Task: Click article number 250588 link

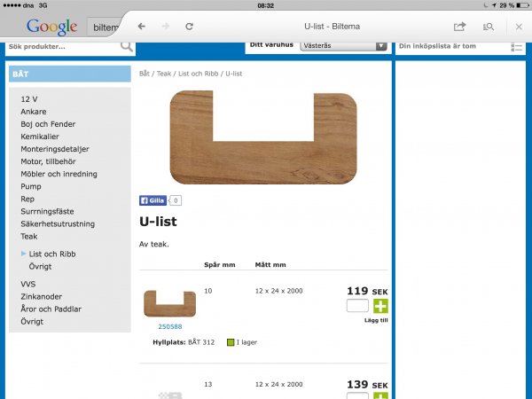Action: click(169, 326)
